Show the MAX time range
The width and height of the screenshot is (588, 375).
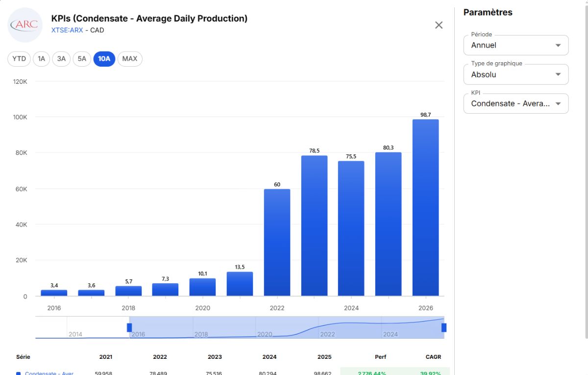[130, 59]
